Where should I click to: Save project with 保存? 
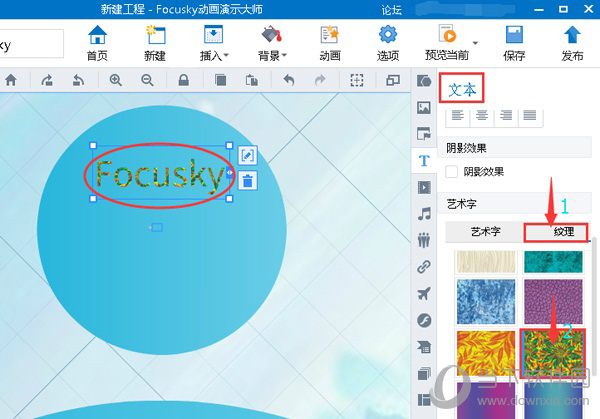514,43
